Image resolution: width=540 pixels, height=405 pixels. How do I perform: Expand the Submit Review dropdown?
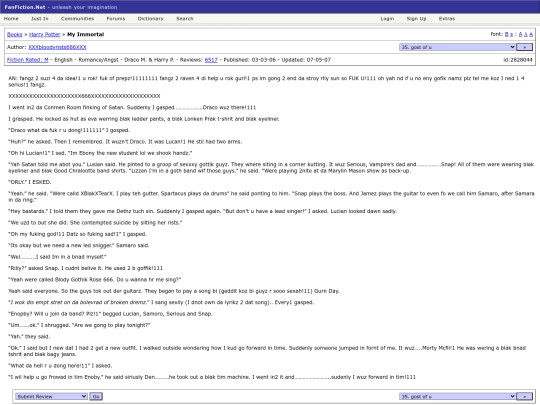(x=51, y=396)
